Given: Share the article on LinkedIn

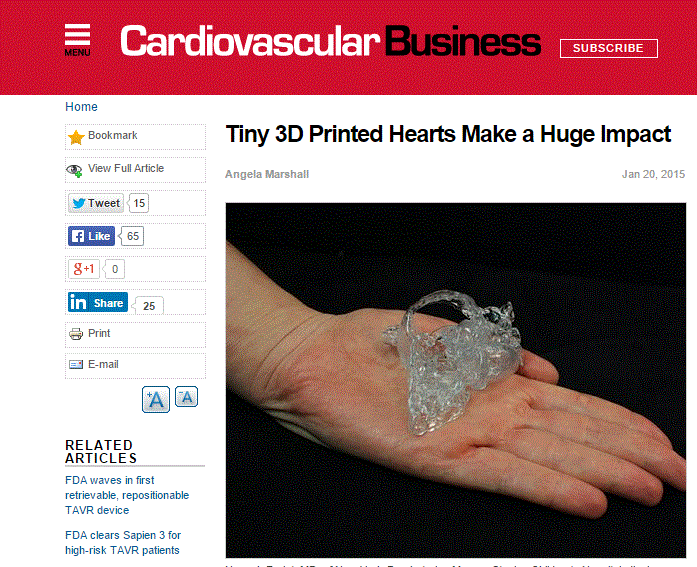Looking at the screenshot, I should tap(98, 303).
